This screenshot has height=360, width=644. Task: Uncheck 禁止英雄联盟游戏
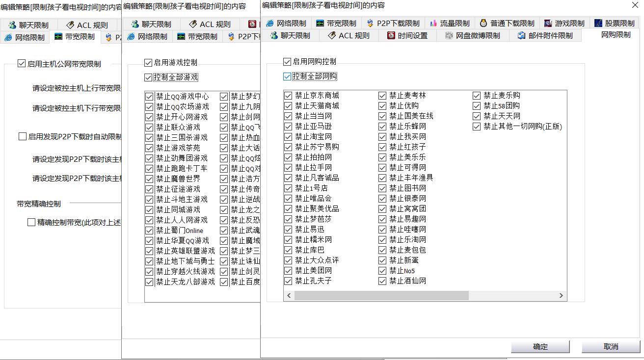[x=149, y=251]
